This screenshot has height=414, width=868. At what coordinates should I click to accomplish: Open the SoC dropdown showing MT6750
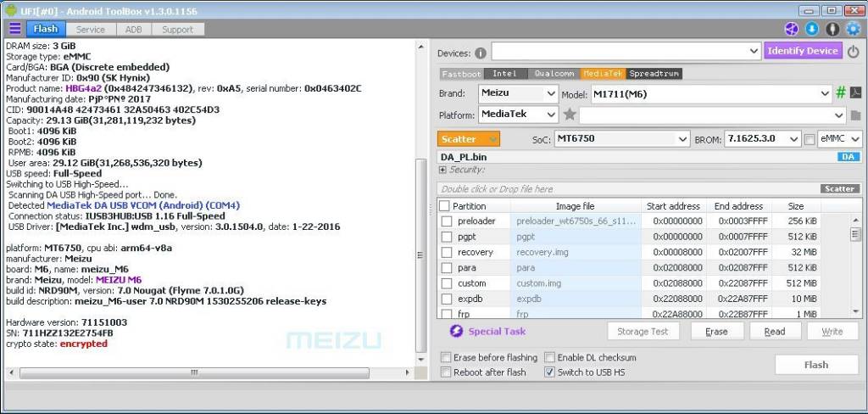click(x=622, y=139)
